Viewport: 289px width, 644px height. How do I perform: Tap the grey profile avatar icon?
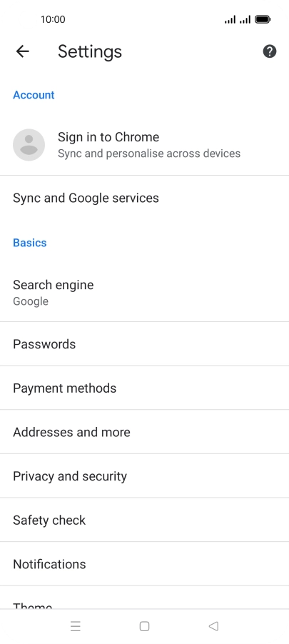coord(29,144)
